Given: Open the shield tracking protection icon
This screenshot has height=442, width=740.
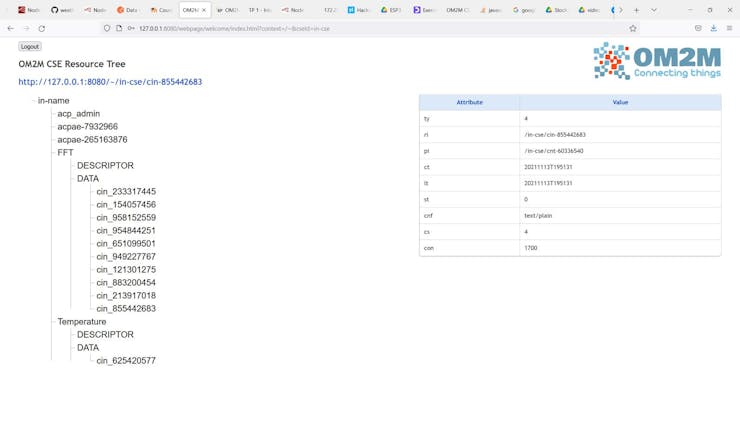Looking at the screenshot, I should (107, 28).
